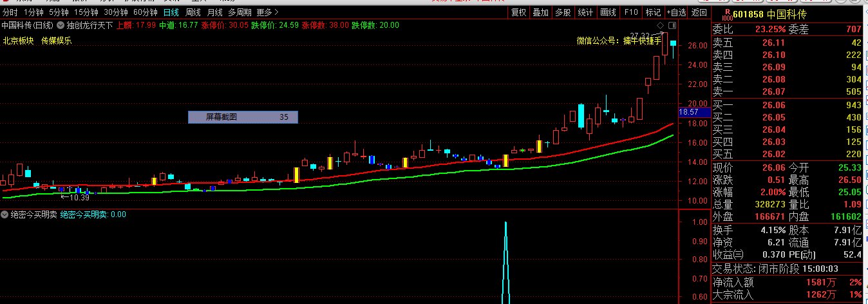This screenshot has width=868, height=304.
Task: Open the 统计 statistics tool
Action: 585,12
